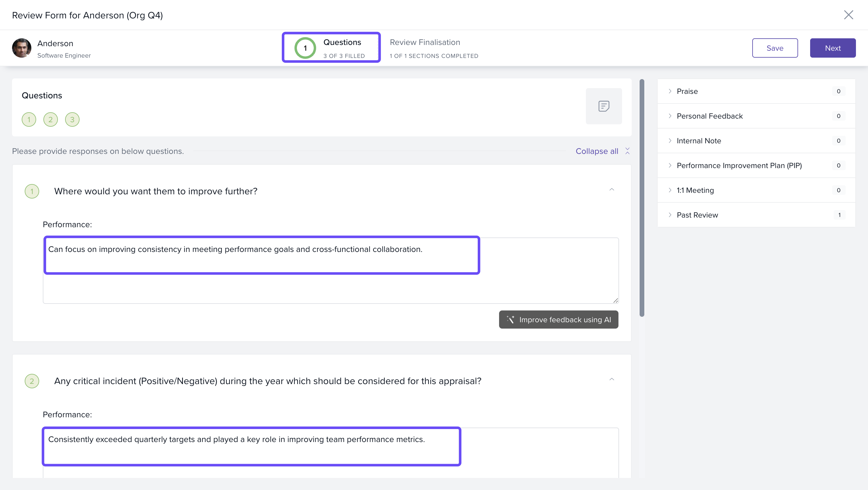Click Improve feedback using AI button
The width and height of the screenshot is (868, 490).
pyautogui.click(x=558, y=319)
